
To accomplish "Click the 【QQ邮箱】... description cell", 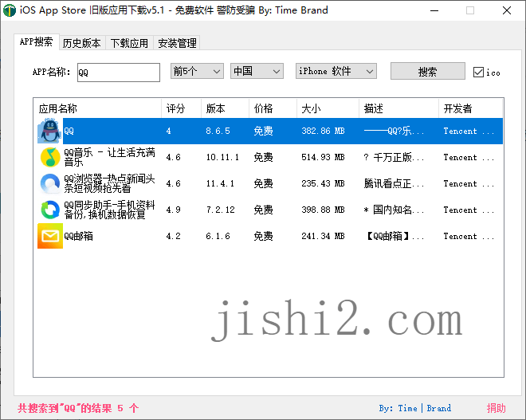I will 394,236.
